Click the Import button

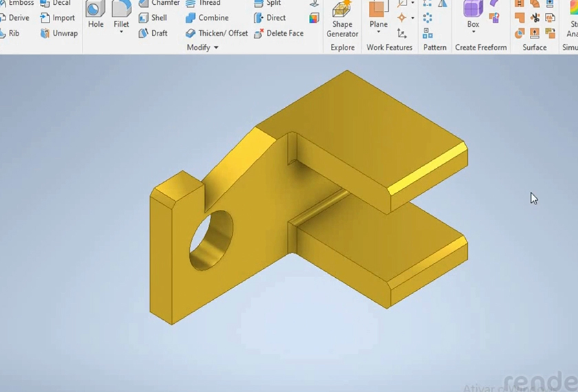click(x=57, y=18)
